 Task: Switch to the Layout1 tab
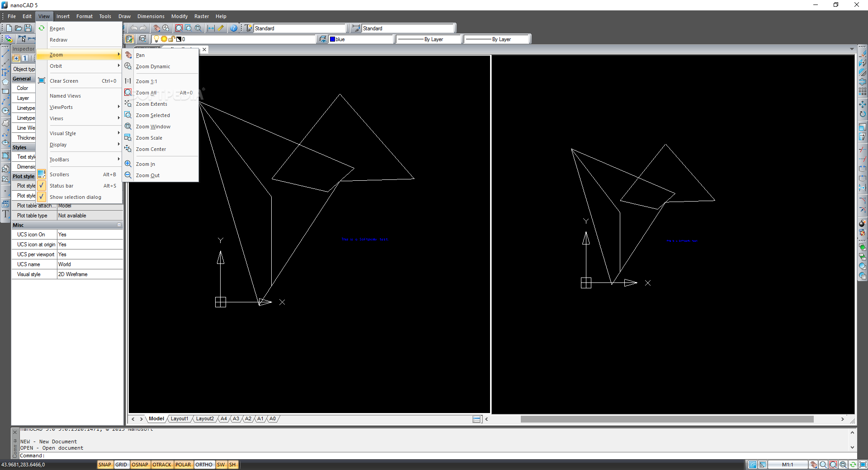pyautogui.click(x=179, y=419)
